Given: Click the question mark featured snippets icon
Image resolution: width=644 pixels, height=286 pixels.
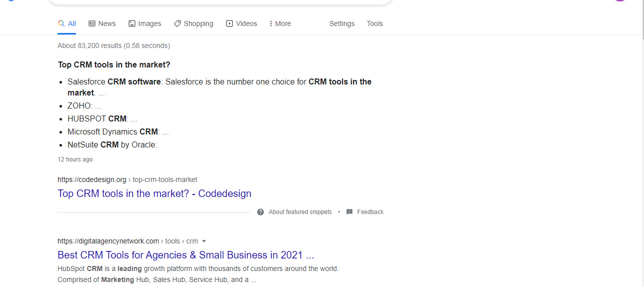Looking at the screenshot, I should coord(260,212).
